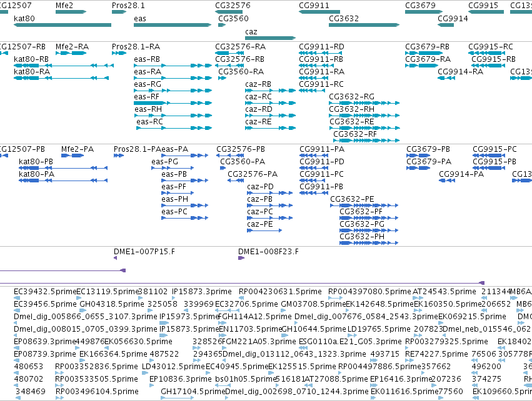Click the EC39432.5prime EST label
The image size is (532, 401).
click(45, 292)
